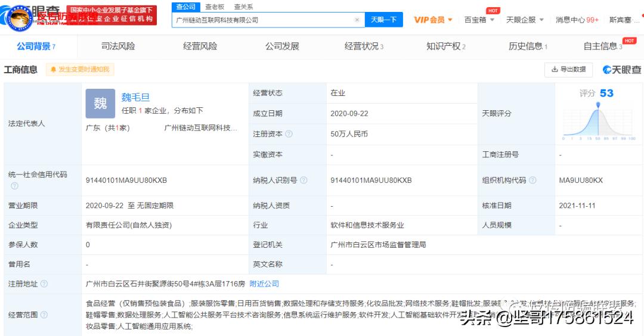Click the 天眼一下 search button
The height and width of the screenshot is (336, 644).
pos(383,20)
